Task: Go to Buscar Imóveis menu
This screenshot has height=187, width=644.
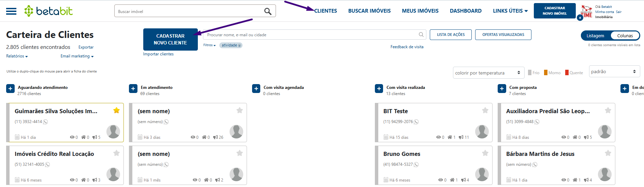Action: pyautogui.click(x=369, y=11)
